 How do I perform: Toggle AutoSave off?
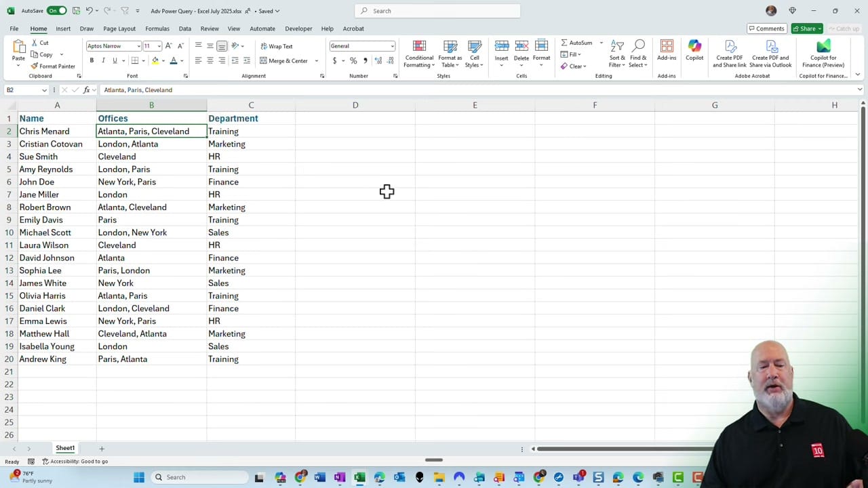tap(55, 10)
